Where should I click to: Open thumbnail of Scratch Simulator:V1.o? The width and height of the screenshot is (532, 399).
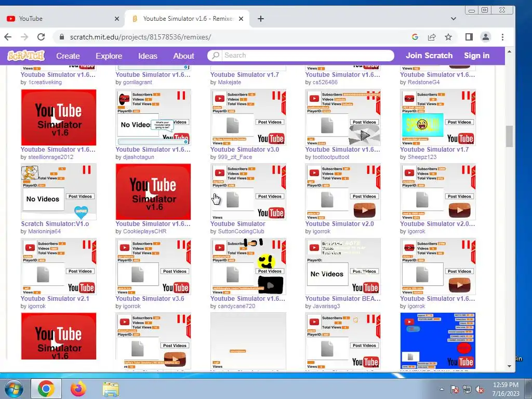[59, 192]
